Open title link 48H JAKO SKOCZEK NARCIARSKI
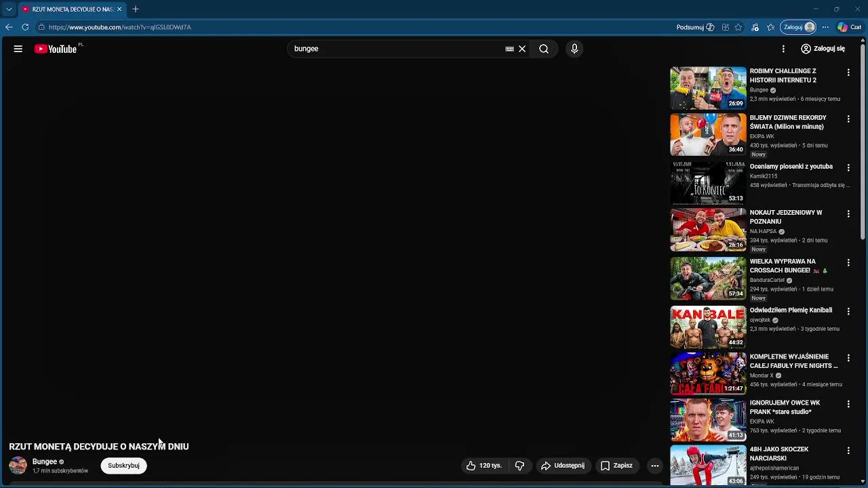Viewport: 868px width, 488px height. pos(778,453)
